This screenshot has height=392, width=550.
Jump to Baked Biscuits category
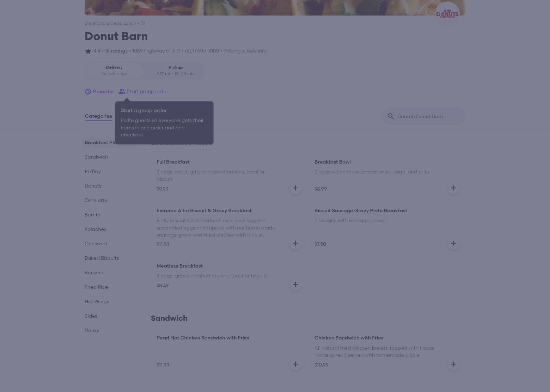pyautogui.click(x=102, y=258)
